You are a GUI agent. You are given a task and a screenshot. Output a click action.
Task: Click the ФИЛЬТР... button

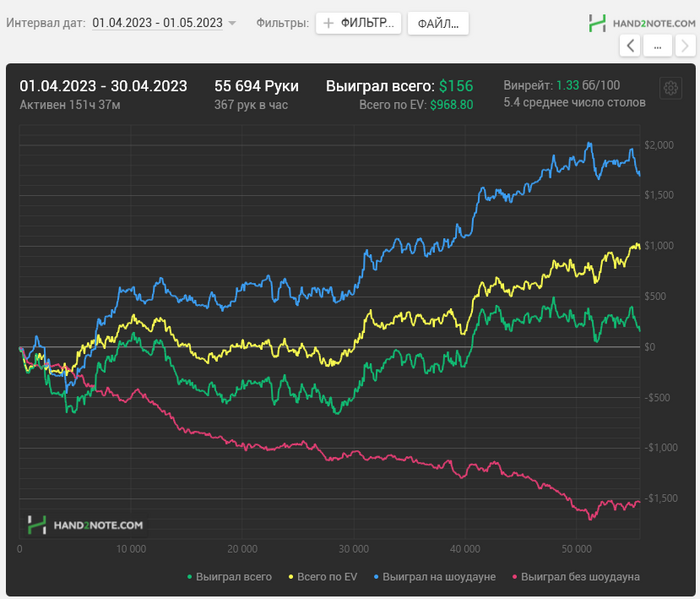pos(358,23)
